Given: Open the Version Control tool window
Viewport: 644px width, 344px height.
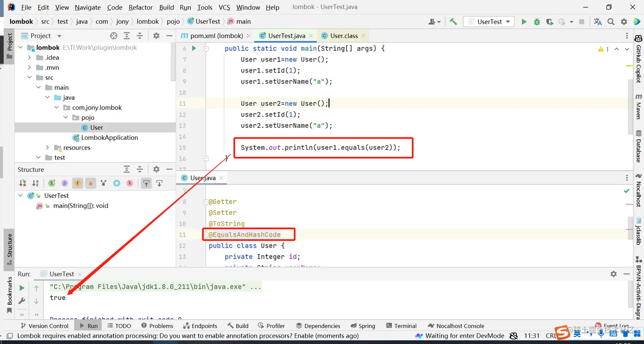Looking at the screenshot, I should [x=44, y=326].
